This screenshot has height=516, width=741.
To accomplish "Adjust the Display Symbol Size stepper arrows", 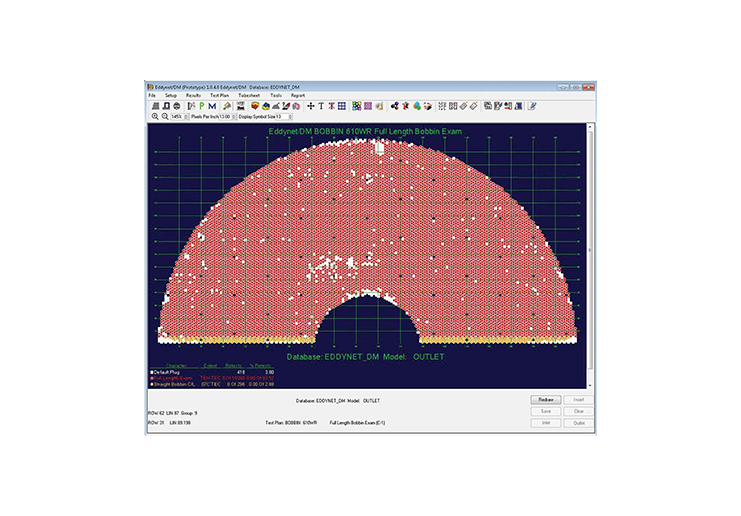I will [x=290, y=116].
